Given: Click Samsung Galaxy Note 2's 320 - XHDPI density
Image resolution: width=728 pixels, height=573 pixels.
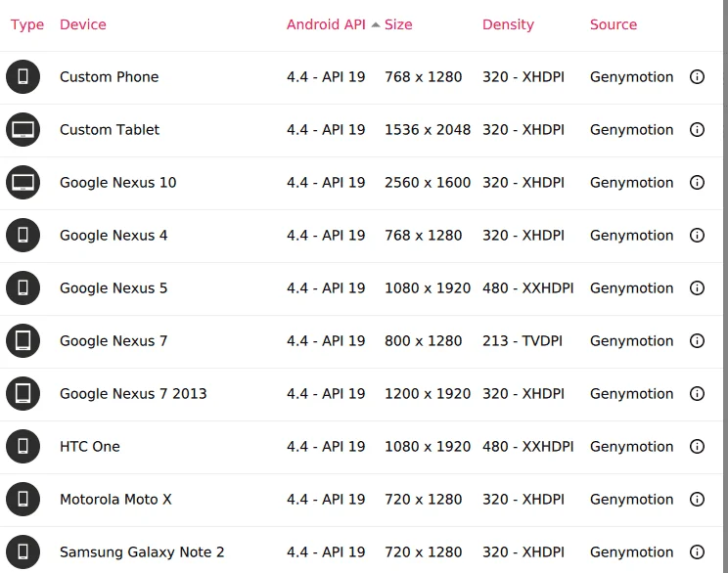Looking at the screenshot, I should (523, 552).
